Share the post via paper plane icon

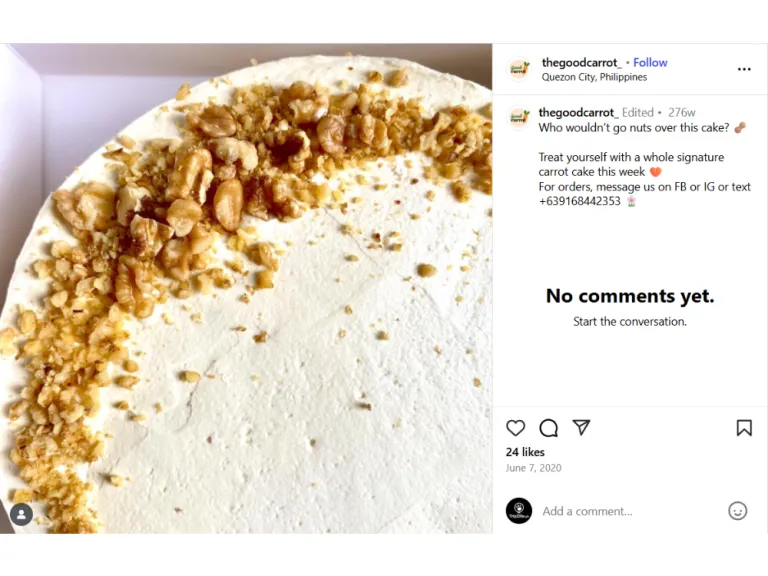[581, 427]
